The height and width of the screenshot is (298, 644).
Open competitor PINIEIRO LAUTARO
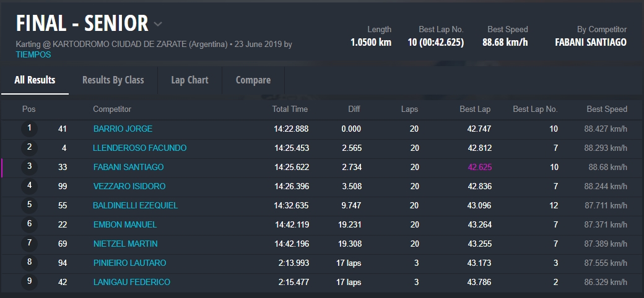click(129, 263)
